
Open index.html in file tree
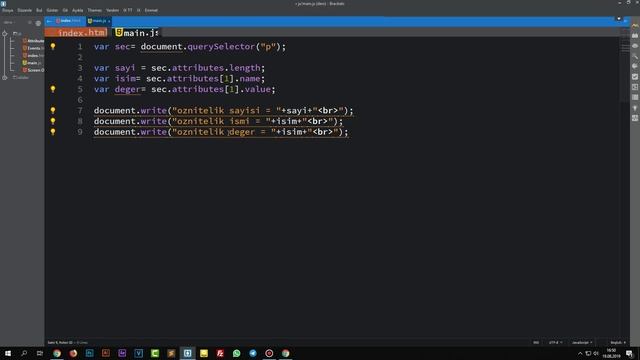point(33,56)
